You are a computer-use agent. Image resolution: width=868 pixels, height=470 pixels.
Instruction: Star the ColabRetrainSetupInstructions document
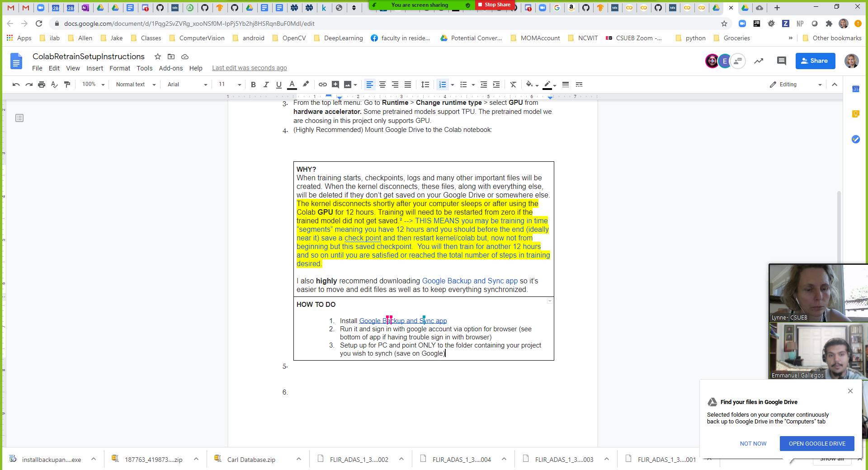[158, 56]
